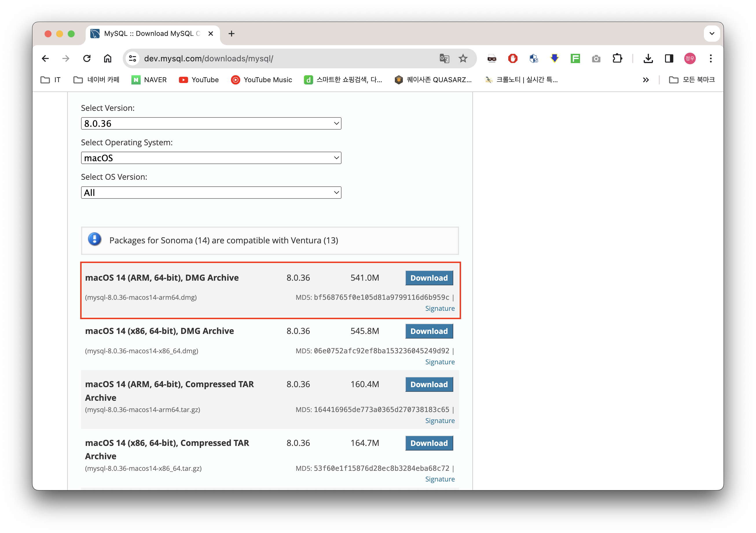The width and height of the screenshot is (756, 533).
Task: Open the Select OS Version All dropdown
Action: coord(211,193)
